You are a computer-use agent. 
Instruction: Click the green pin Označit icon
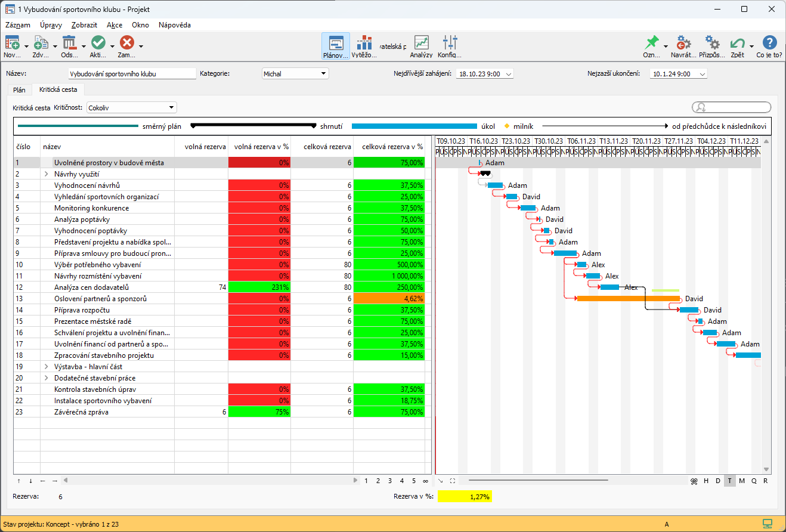(x=651, y=44)
